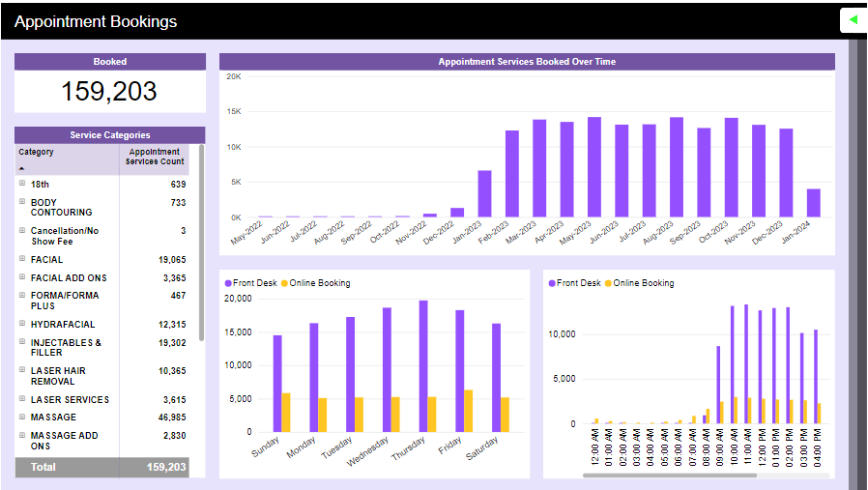The height and width of the screenshot is (490, 868).
Task: Click the plus icon beside LASER HAIR REMOVAL
Action: click(22, 370)
